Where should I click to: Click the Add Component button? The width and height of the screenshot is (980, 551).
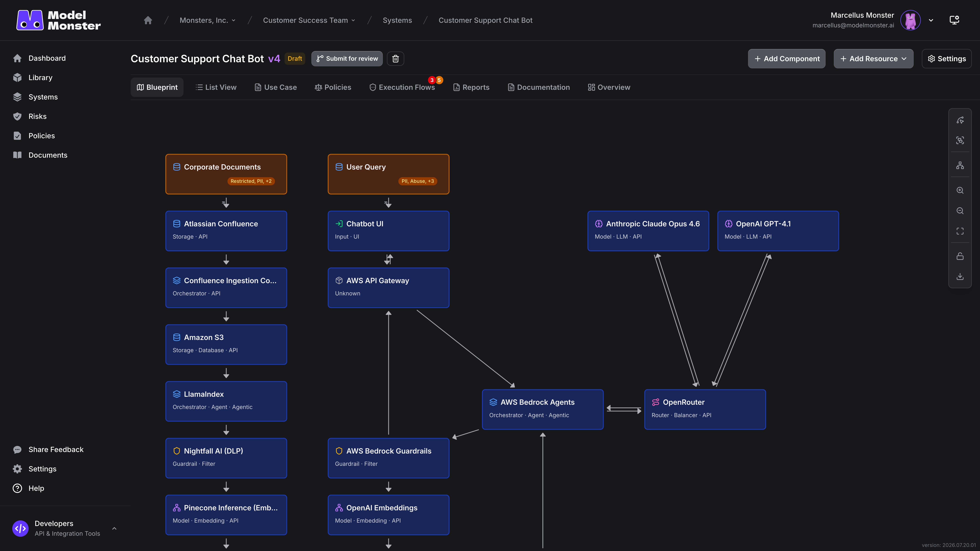click(x=787, y=59)
